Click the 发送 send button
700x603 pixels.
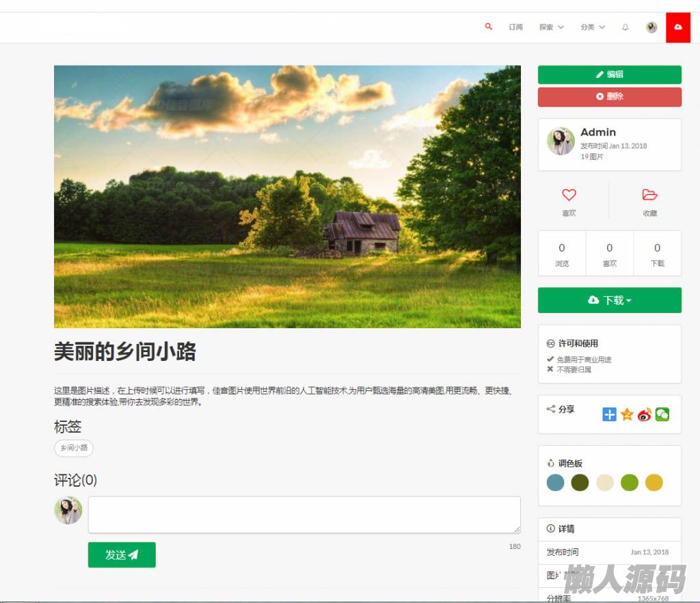(122, 554)
